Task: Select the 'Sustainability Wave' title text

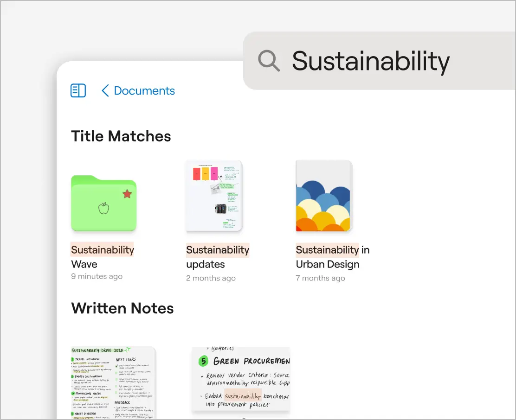Action: (x=103, y=257)
